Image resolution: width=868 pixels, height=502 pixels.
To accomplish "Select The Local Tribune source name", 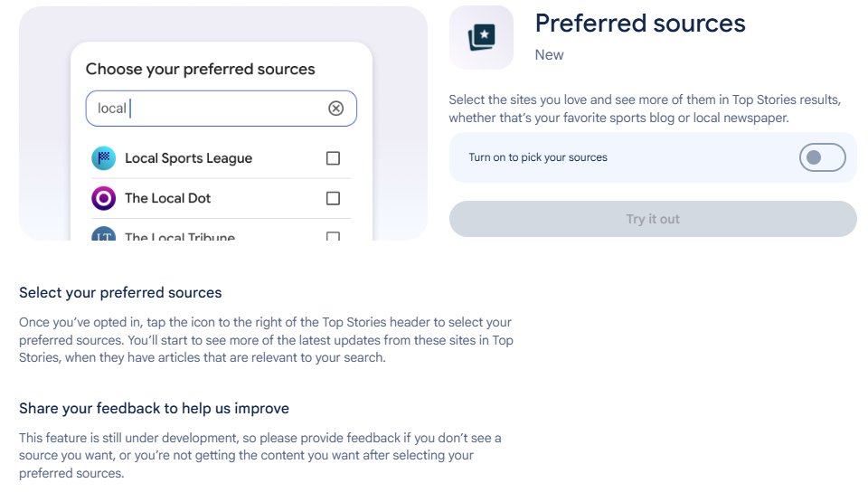I will click(180, 236).
